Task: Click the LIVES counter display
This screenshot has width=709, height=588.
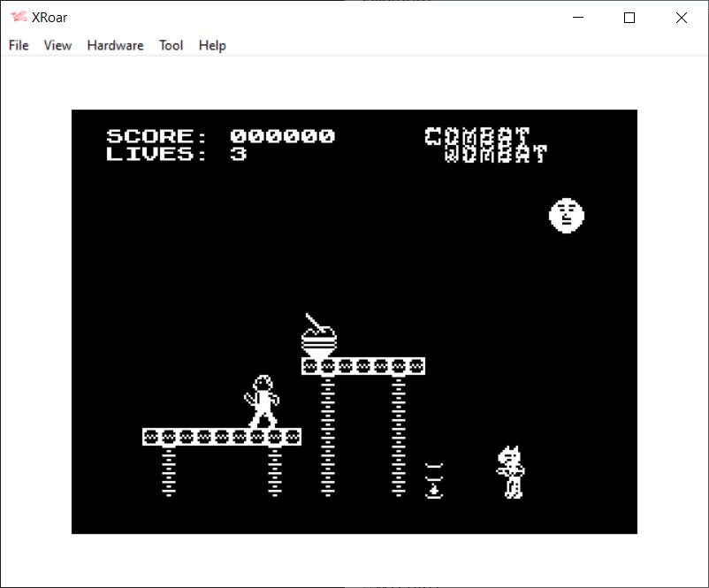Action: [176, 154]
